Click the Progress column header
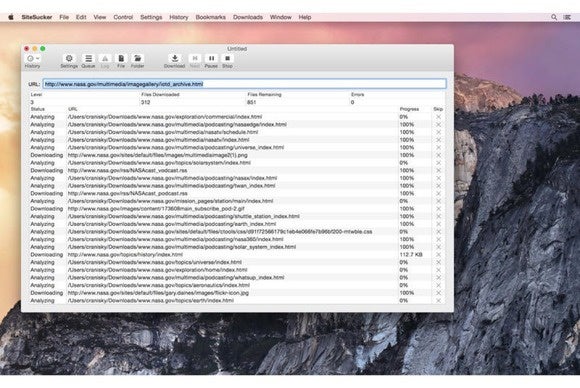 pos(409,109)
